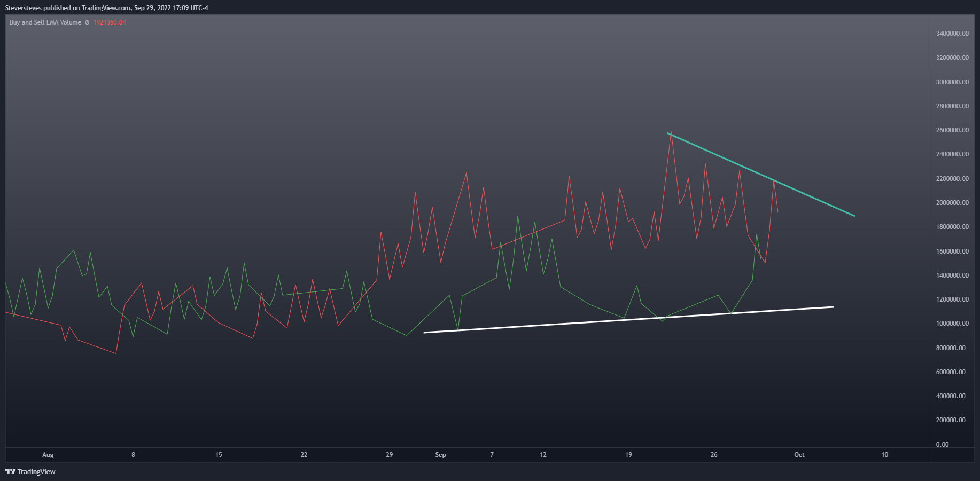The height and width of the screenshot is (481, 980).
Task: Click the Sep label on time axis
Action: pyautogui.click(x=440, y=455)
